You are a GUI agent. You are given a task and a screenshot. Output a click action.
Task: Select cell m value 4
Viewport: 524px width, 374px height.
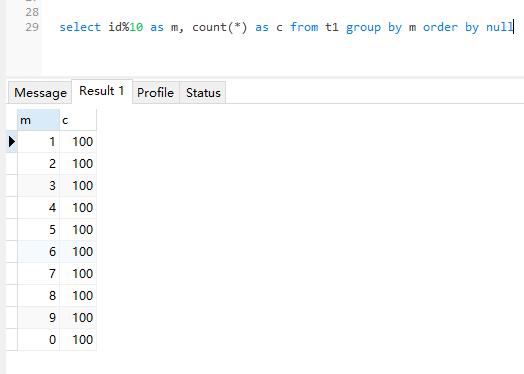pos(38,208)
